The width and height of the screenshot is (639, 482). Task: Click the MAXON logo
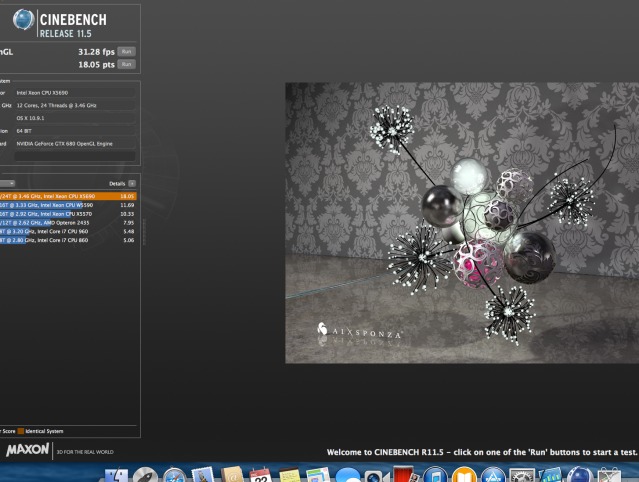[27, 450]
